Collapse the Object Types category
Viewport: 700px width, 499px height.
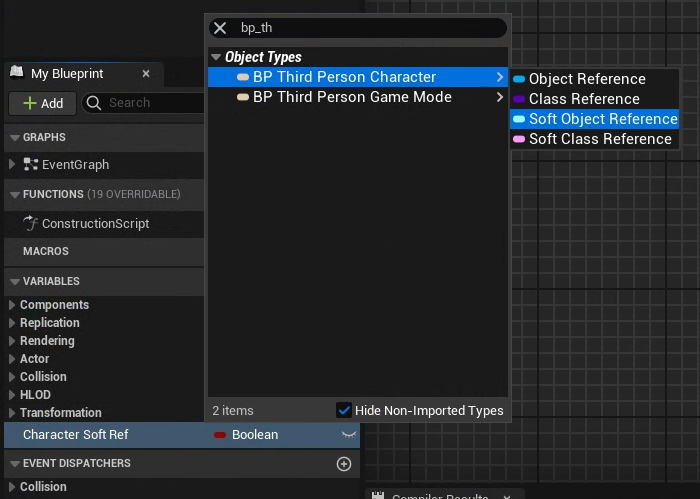click(x=216, y=57)
